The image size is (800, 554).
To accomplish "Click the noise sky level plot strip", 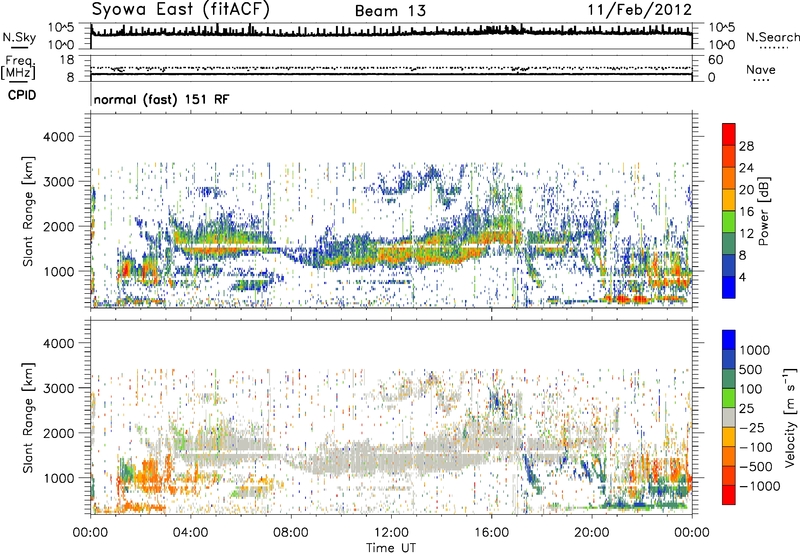I will coord(391,36).
